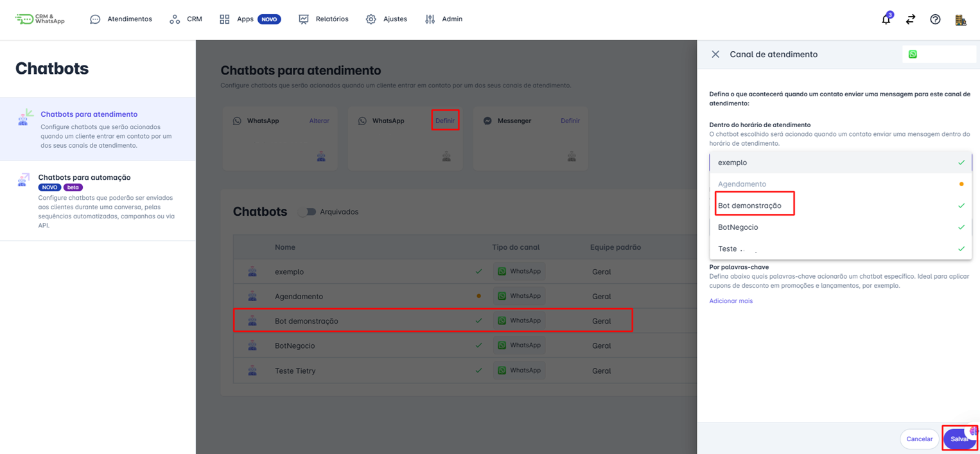980x454 pixels.
Task: Click the company building icon
Action: coord(961,19)
